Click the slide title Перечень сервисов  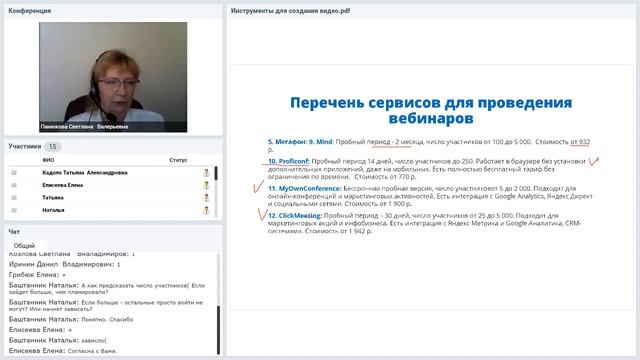click(x=431, y=110)
